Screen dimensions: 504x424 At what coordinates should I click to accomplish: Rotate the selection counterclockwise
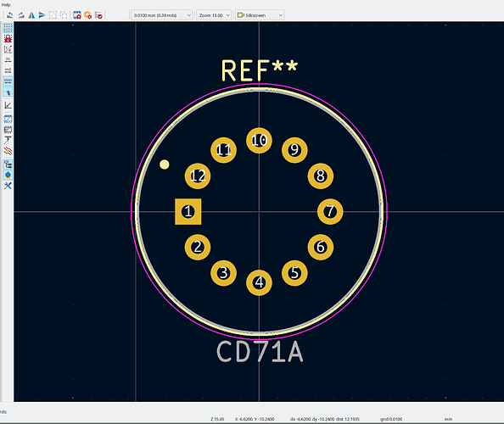(x=9, y=15)
